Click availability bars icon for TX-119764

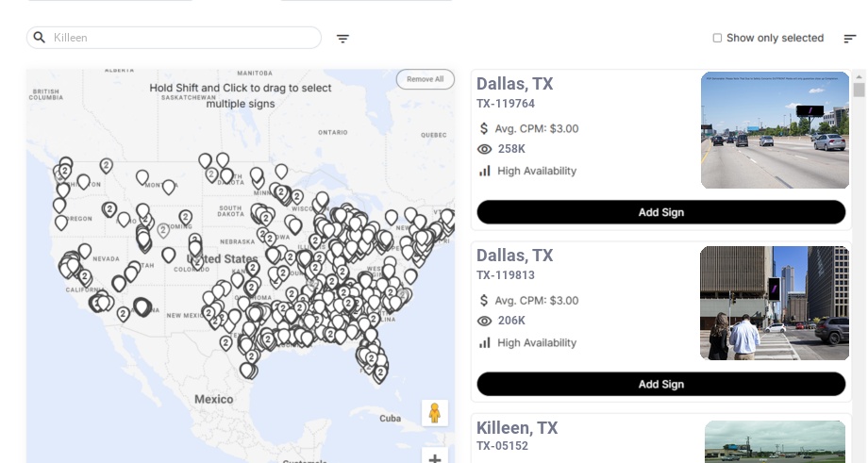(485, 171)
